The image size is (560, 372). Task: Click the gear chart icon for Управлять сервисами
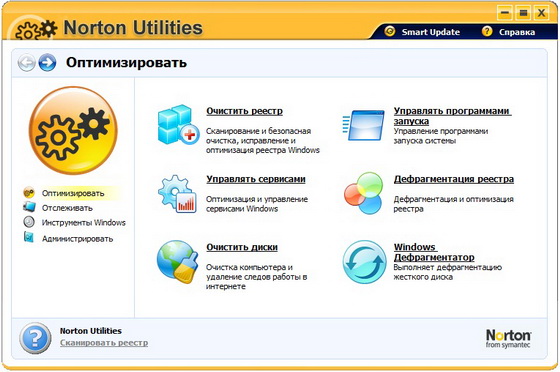coord(178,194)
